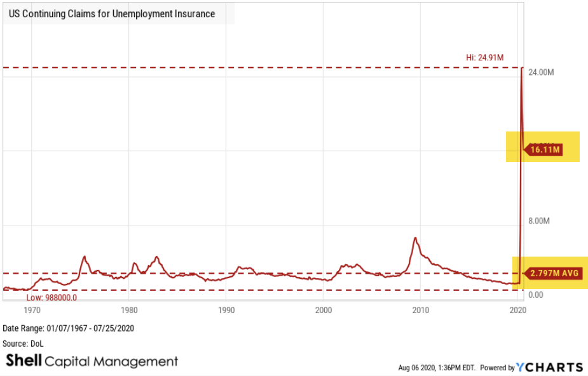Click the 8.00M y-axis label
Screen dimensions: 588x376
pyautogui.click(x=540, y=221)
